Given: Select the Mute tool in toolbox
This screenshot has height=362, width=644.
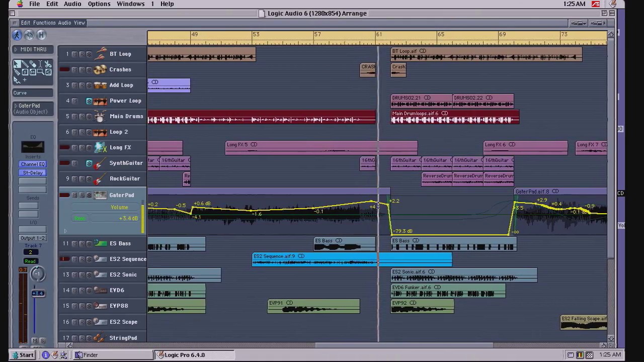Looking at the screenshot, I should [33, 72].
